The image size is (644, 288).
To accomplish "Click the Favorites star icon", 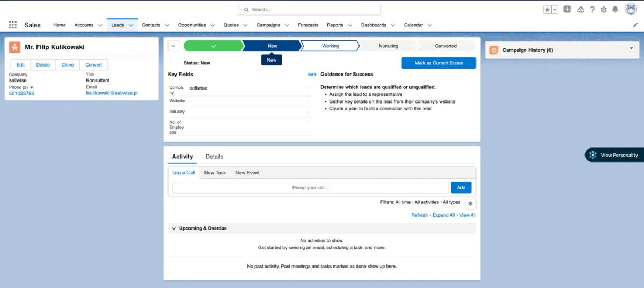I will 547,10.
